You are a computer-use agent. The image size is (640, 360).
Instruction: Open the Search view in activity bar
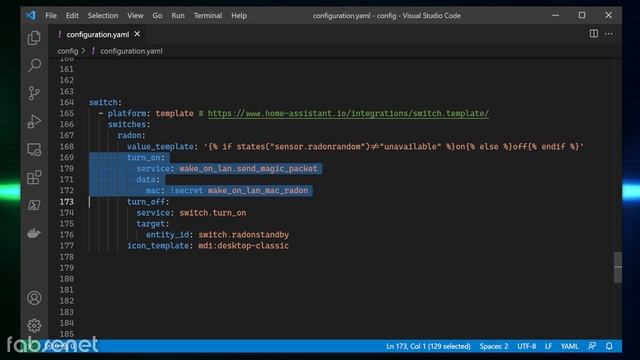click(34, 65)
